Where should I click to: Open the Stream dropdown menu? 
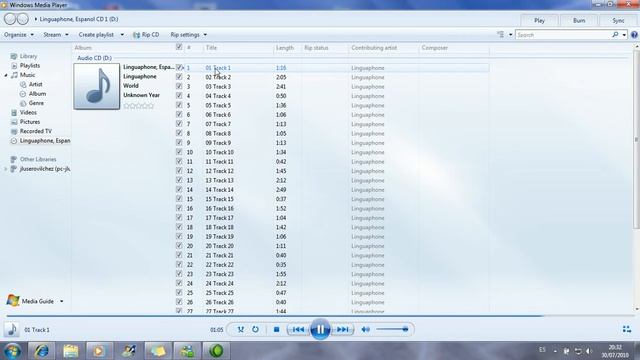[56, 35]
